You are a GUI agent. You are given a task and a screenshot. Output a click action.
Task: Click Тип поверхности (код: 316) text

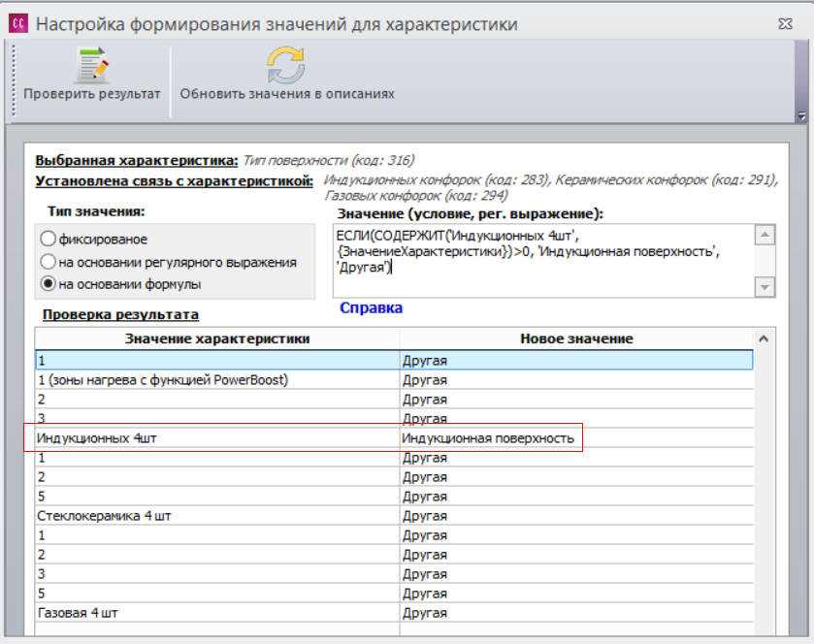[329, 160]
